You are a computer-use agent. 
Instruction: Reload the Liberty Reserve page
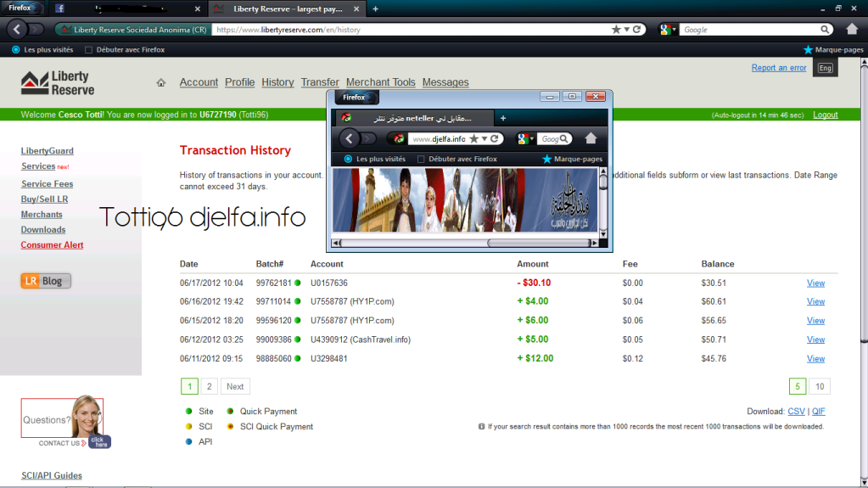click(636, 30)
